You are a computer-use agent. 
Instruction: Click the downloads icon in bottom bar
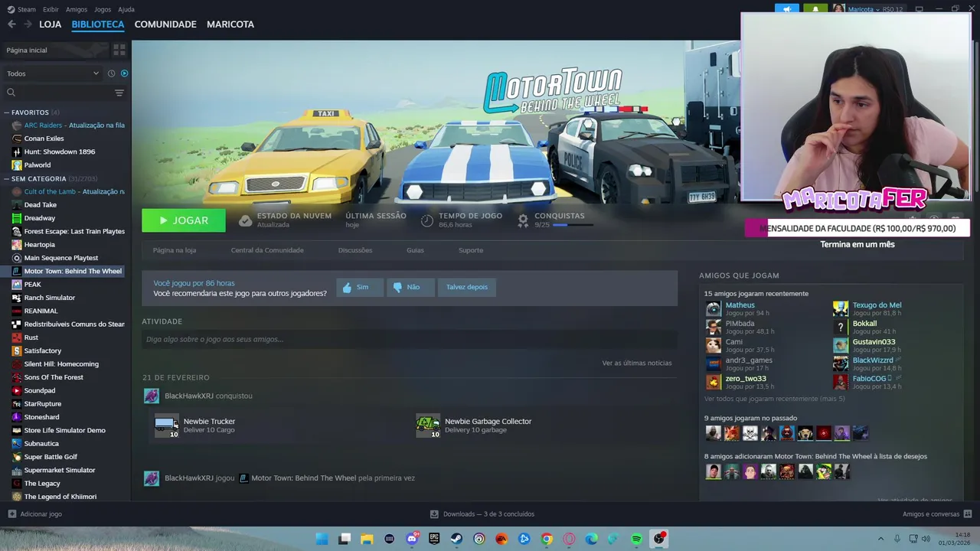(x=434, y=514)
